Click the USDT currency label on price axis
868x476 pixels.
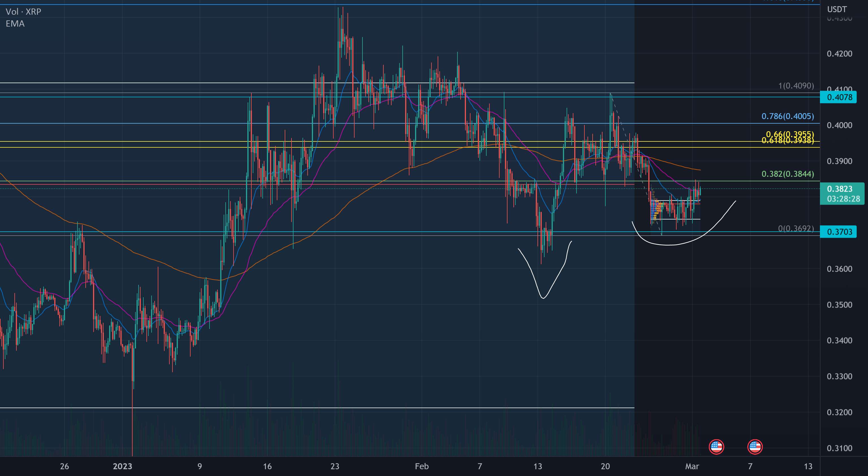[x=837, y=9]
